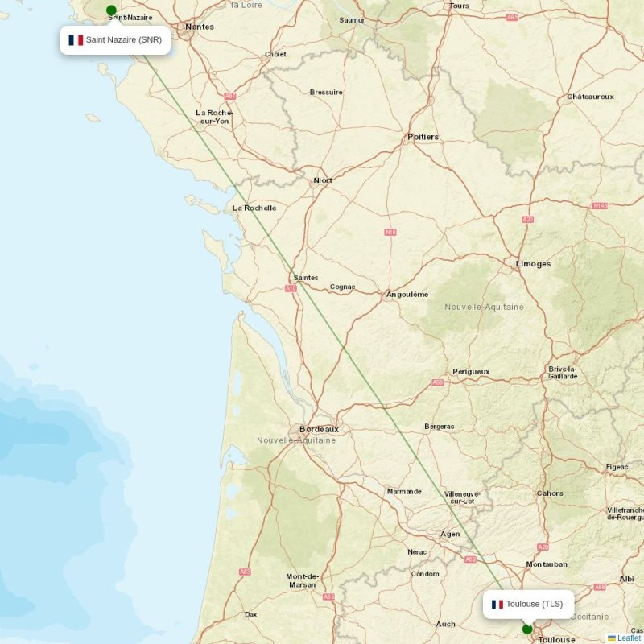Click the A63 road shield
Viewport: 644px width, 644px height.
click(x=245, y=572)
